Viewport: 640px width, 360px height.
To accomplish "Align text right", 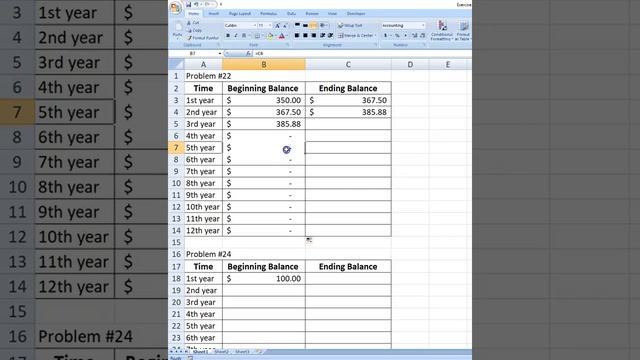I will click(314, 35).
